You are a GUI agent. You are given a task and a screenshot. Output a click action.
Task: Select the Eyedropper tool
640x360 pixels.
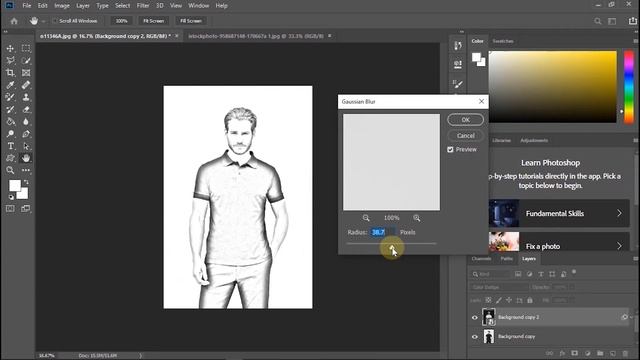click(x=10, y=85)
